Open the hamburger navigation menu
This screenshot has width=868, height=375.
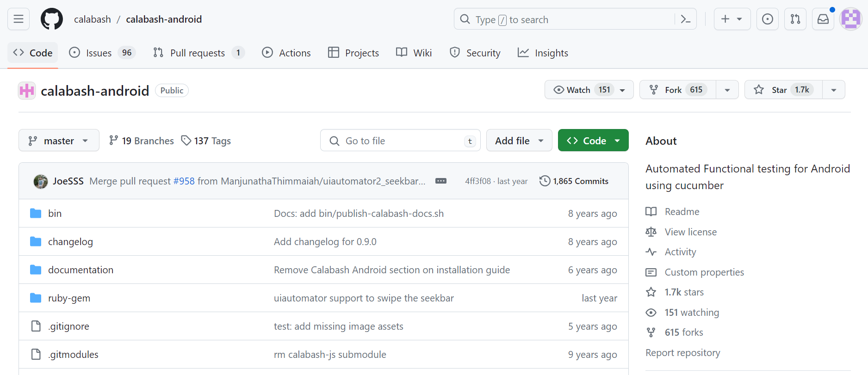[x=19, y=19]
